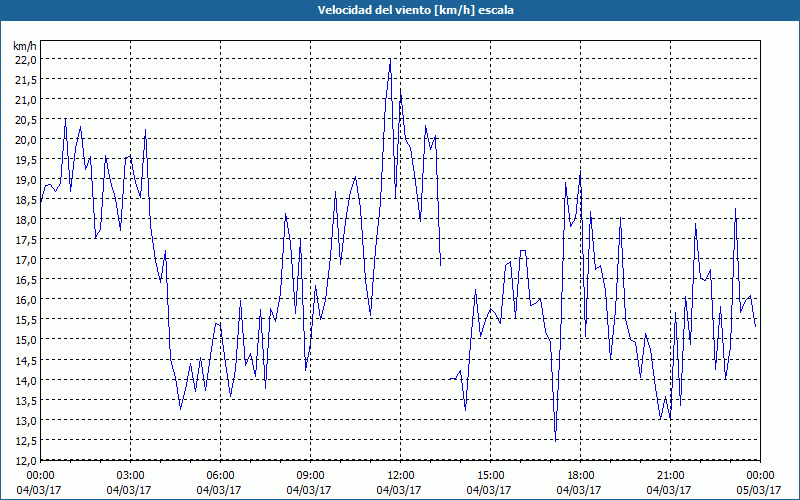Click the "04/03/17" date under "18:00"
The image size is (800, 500).
(579, 490)
